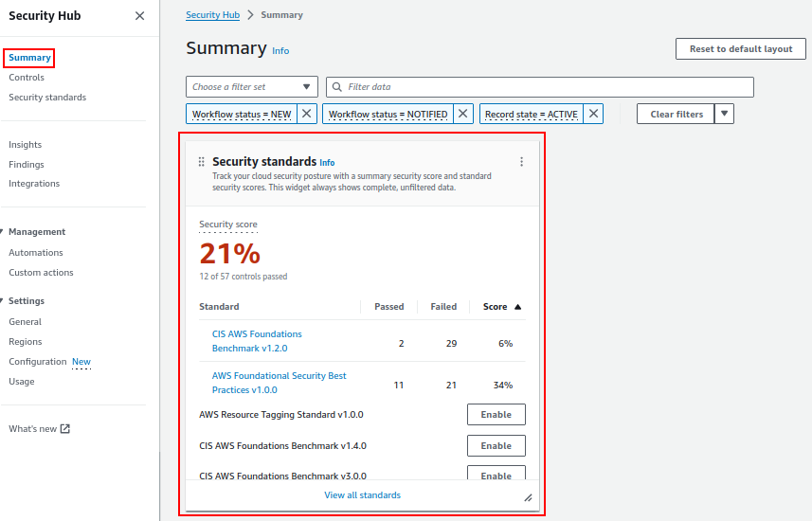This screenshot has width=812, height=521.
Task: Open Configuration settings
Action: (37, 362)
